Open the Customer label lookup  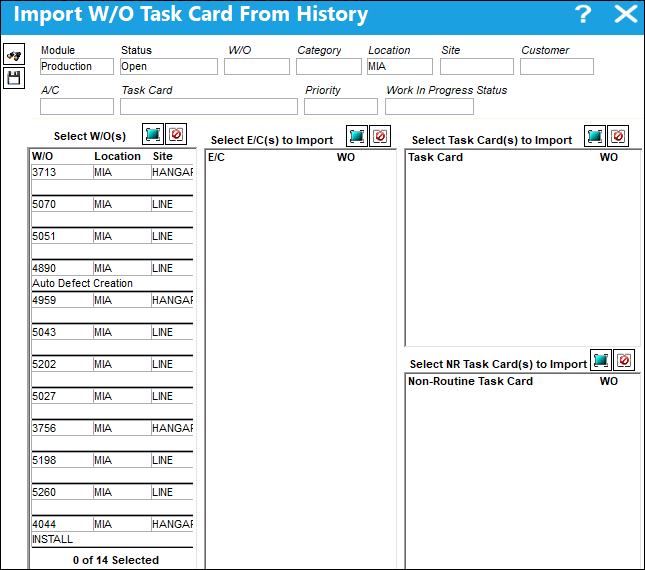(545, 50)
